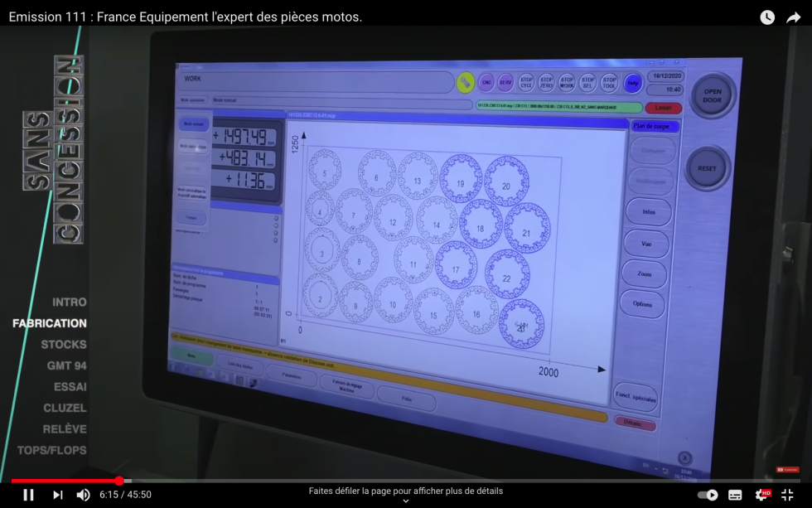Click the Watch later clock icon
The height and width of the screenshot is (508, 812).
[x=767, y=17]
